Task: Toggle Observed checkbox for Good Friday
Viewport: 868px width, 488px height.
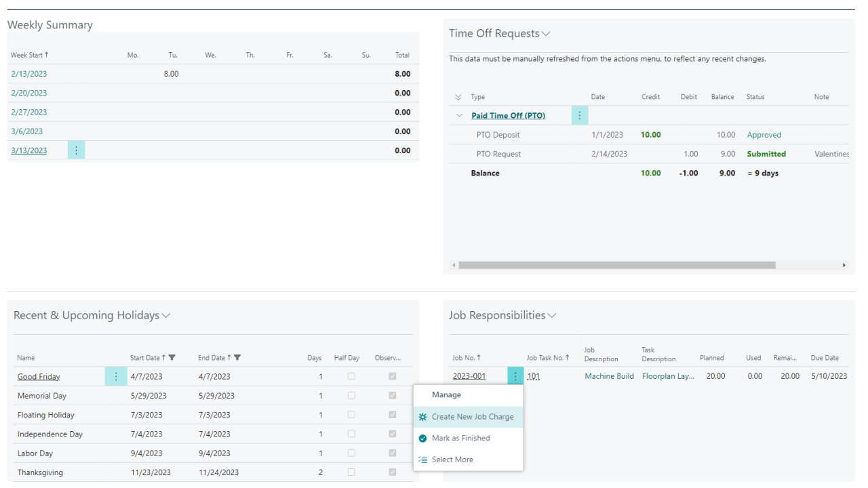Action: [393, 376]
